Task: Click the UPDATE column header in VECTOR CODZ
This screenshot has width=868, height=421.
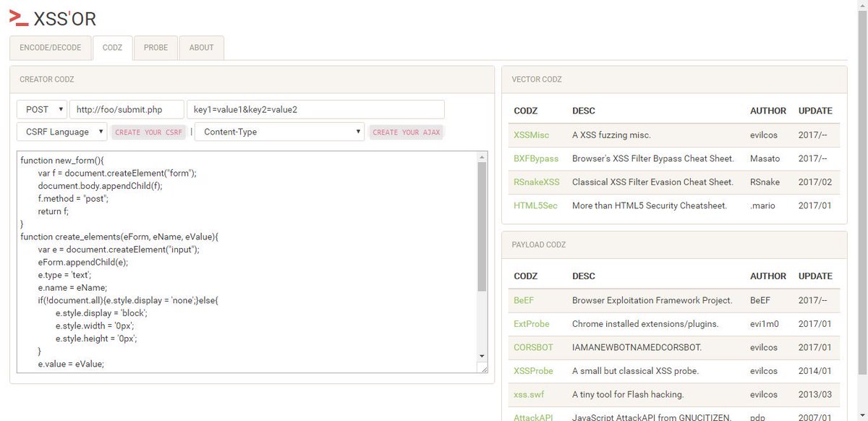Action: point(815,111)
